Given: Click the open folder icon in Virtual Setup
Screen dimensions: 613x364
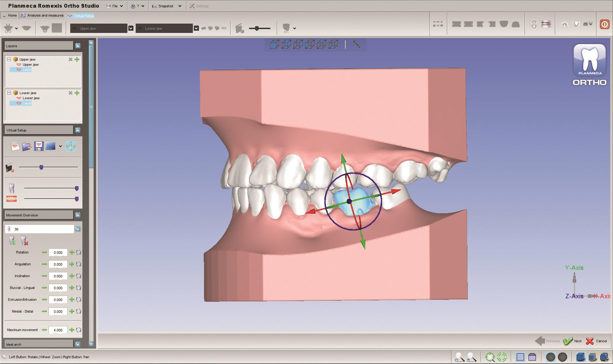Looking at the screenshot, I should [27, 146].
